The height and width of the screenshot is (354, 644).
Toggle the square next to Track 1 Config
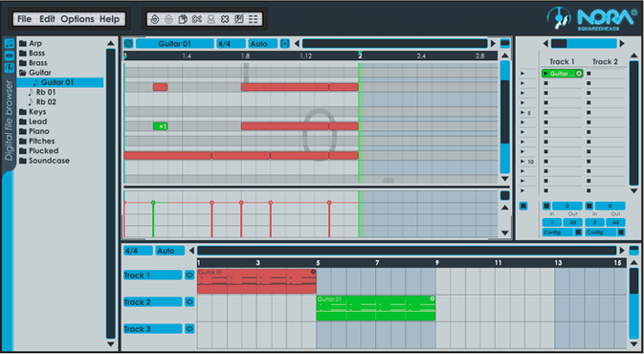point(578,232)
